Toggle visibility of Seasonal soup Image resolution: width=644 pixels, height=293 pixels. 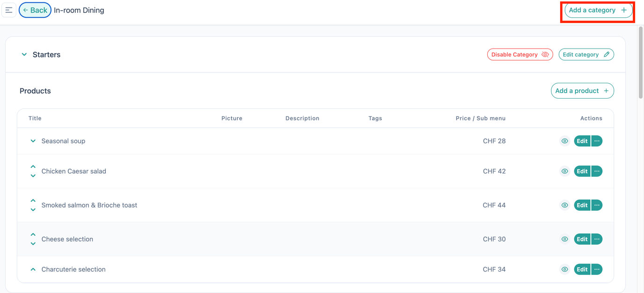pyautogui.click(x=564, y=141)
